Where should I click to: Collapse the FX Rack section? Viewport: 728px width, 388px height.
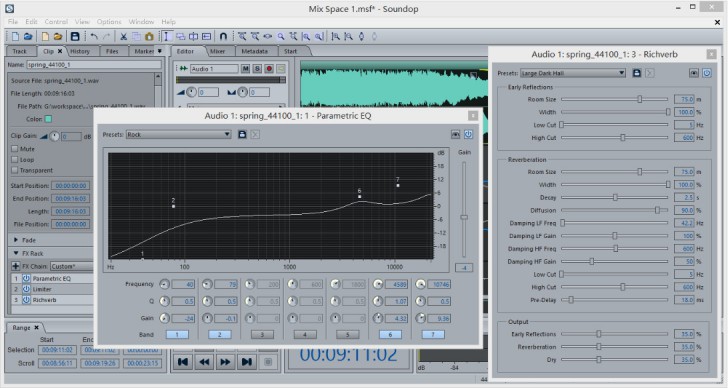coord(16,253)
